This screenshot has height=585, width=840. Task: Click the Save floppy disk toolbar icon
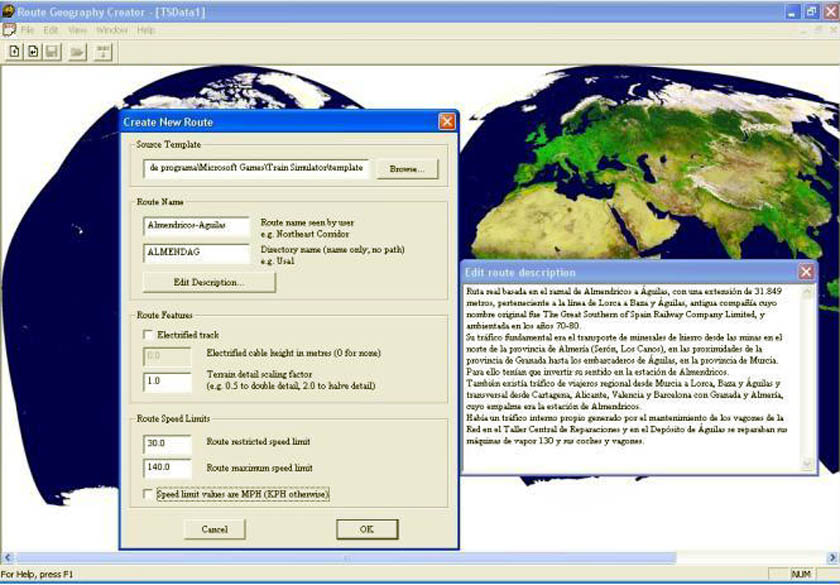click(52, 51)
